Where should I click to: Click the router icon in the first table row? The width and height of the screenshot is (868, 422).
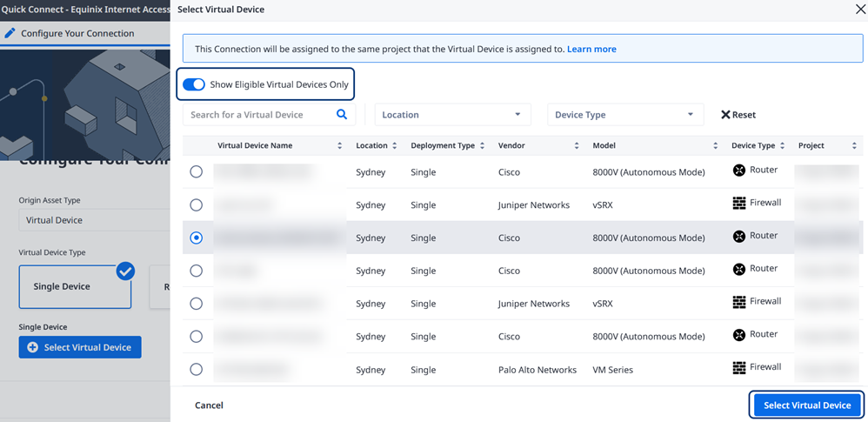tap(739, 170)
